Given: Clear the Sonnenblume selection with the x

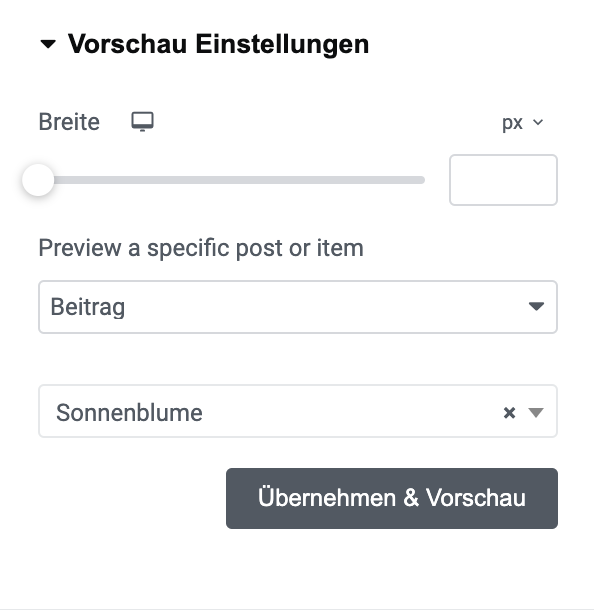Looking at the screenshot, I should [x=509, y=412].
